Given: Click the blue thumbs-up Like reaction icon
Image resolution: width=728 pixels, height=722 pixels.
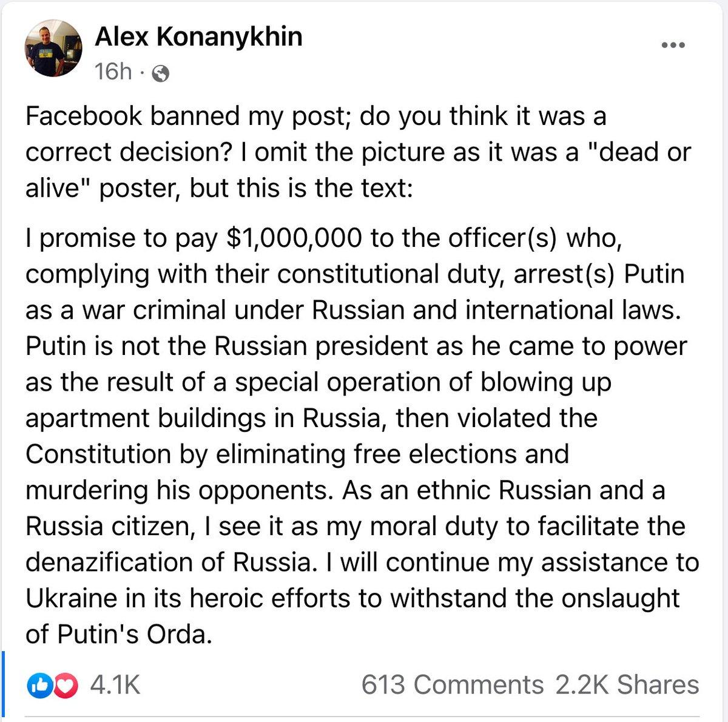Looking at the screenshot, I should tap(38, 685).
